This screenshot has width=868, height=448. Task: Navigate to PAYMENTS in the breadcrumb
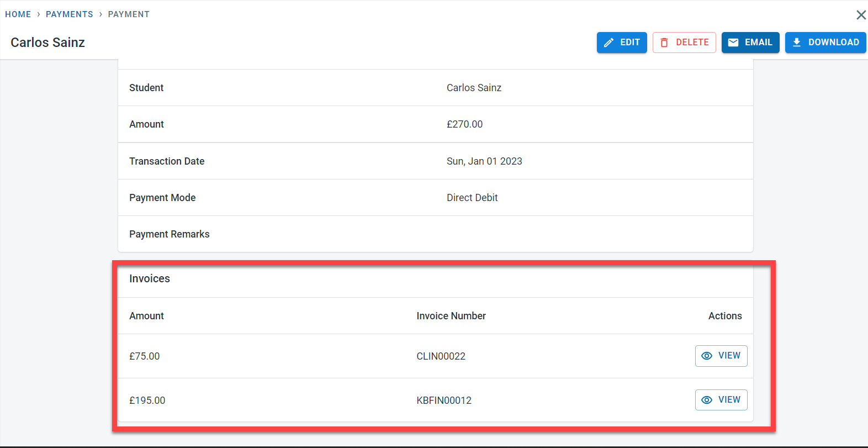pos(70,14)
